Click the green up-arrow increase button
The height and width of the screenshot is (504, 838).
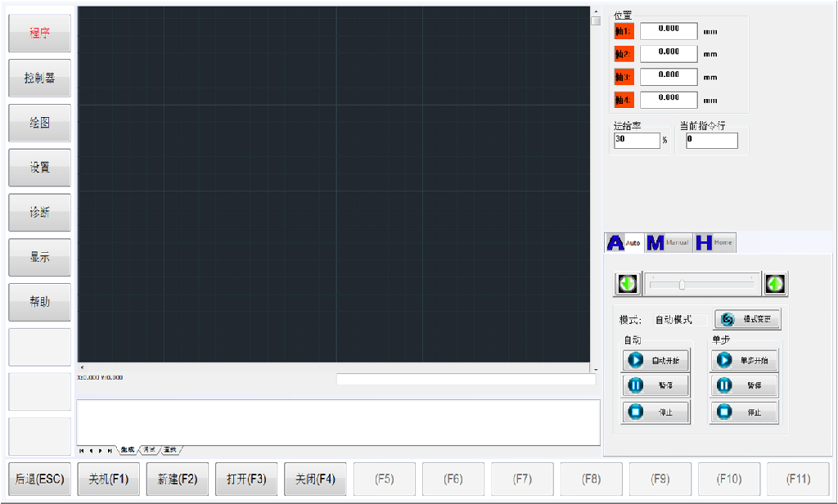[775, 284]
